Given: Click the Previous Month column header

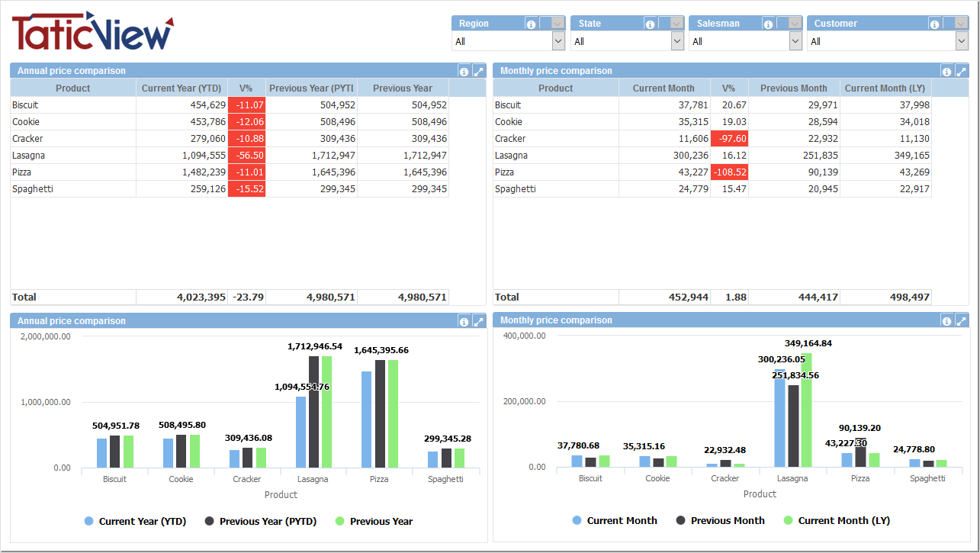Looking at the screenshot, I should [x=793, y=88].
